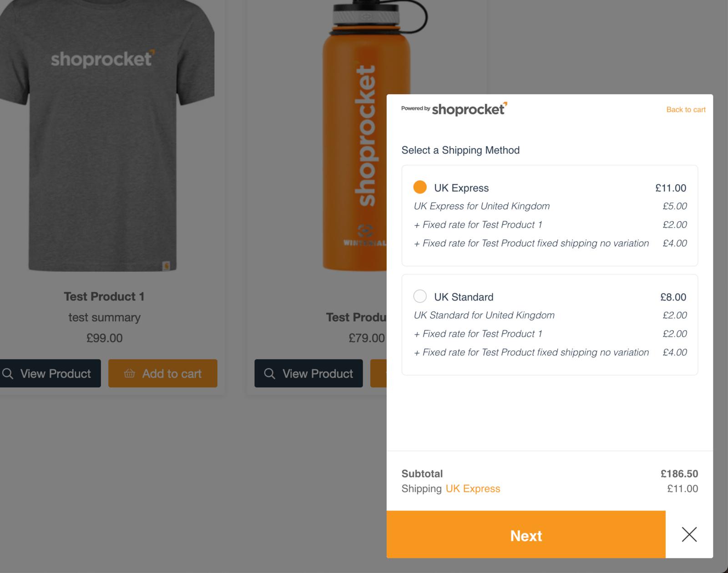Click the UK Standard £8.00 price
Image resolution: width=728 pixels, height=573 pixels.
coord(673,297)
